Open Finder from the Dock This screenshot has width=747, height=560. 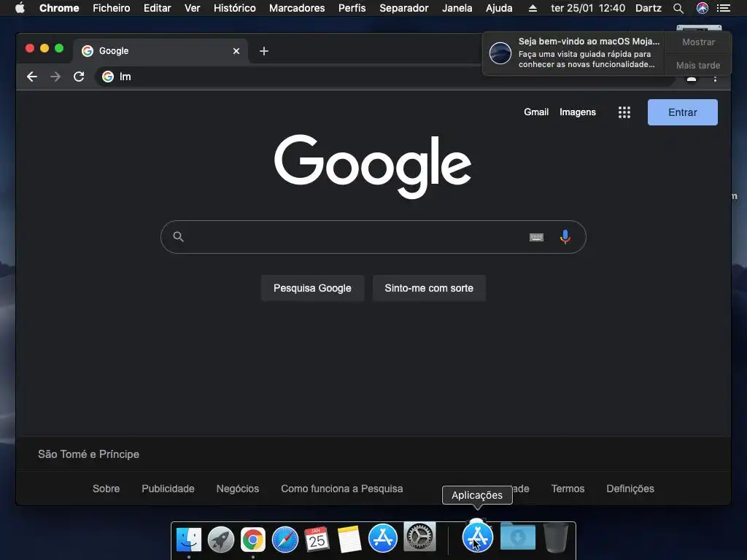click(x=189, y=539)
